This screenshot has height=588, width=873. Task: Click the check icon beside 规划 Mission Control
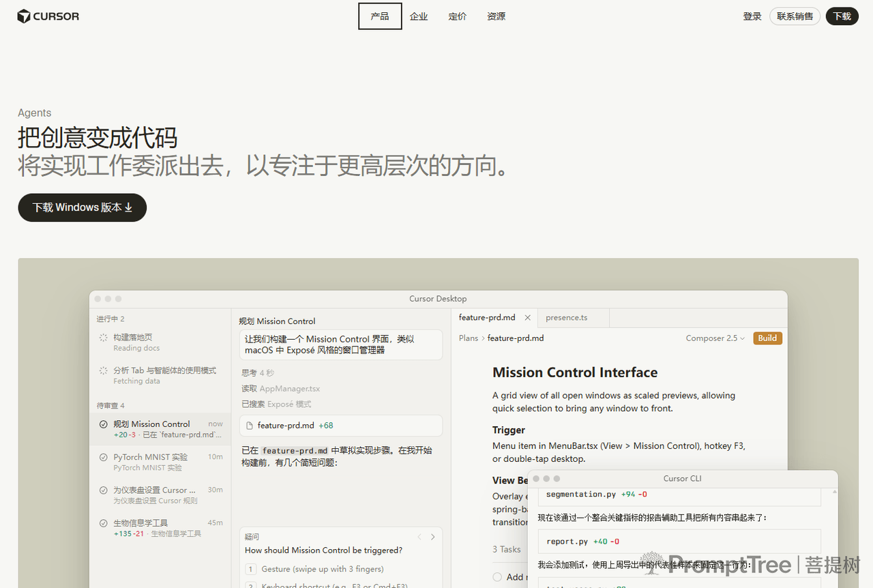coord(104,424)
